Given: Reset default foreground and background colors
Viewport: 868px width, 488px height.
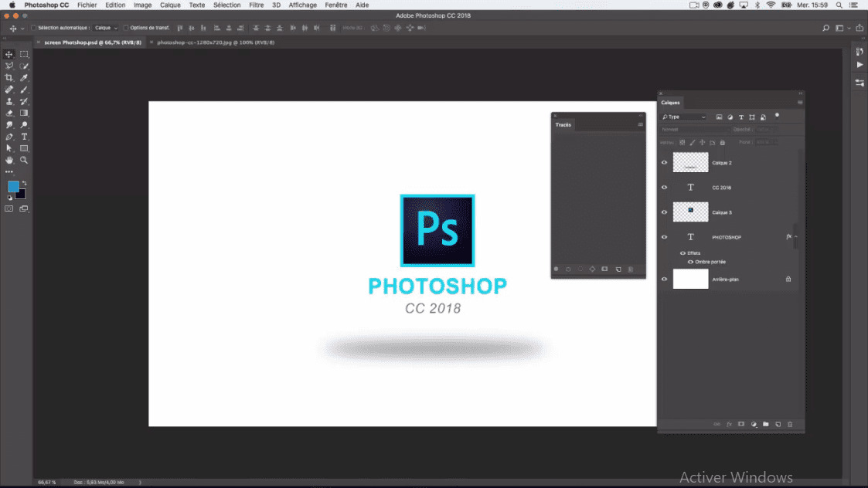Looking at the screenshot, I should point(9,198).
